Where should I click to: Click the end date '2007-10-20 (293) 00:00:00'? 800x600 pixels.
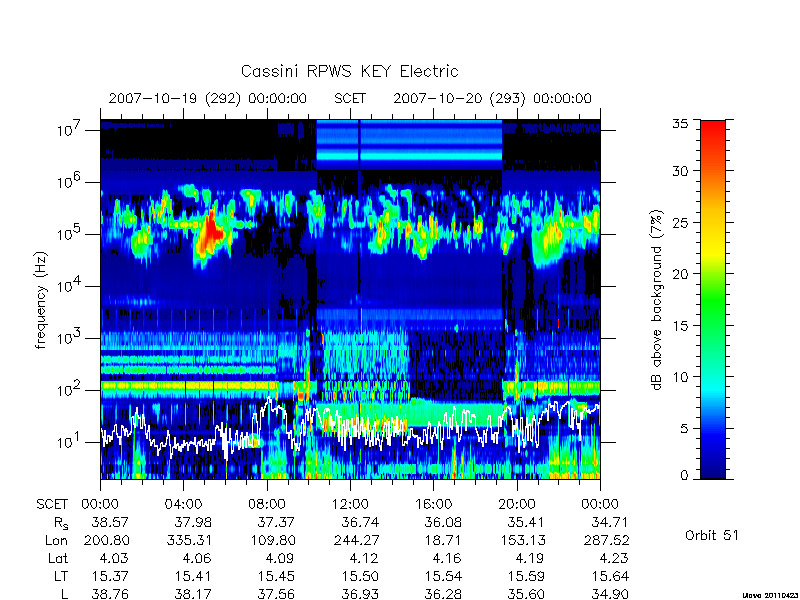pos(492,98)
